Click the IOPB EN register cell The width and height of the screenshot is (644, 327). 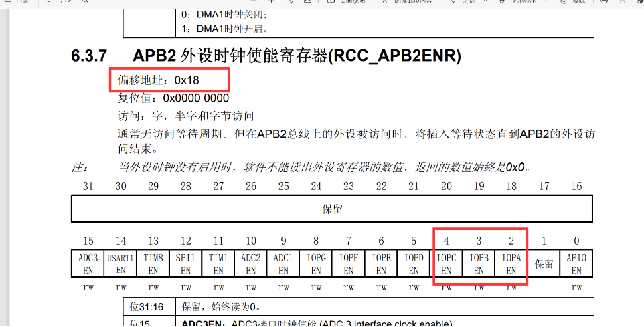[x=479, y=264]
